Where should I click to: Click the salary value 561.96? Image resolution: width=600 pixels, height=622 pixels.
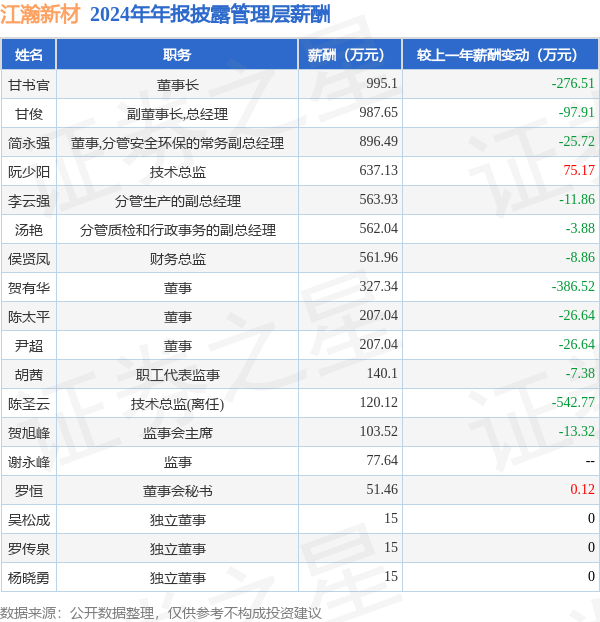click(378, 257)
